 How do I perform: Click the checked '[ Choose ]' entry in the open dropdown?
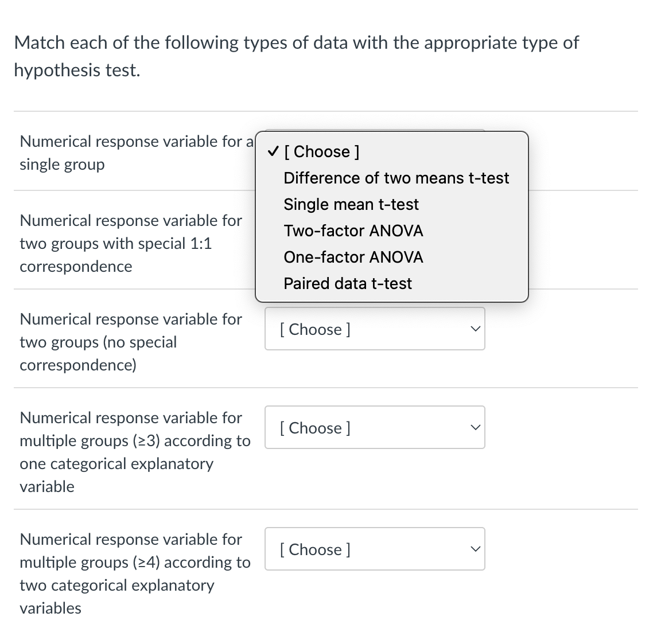point(321,151)
